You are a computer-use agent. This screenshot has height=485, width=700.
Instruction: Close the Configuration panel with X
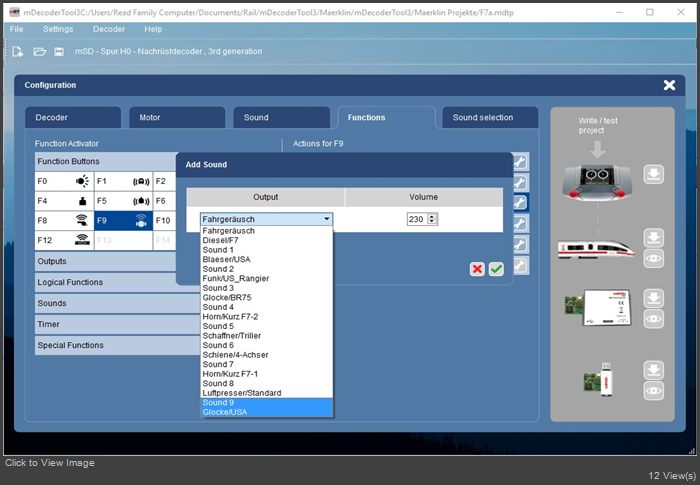point(669,85)
